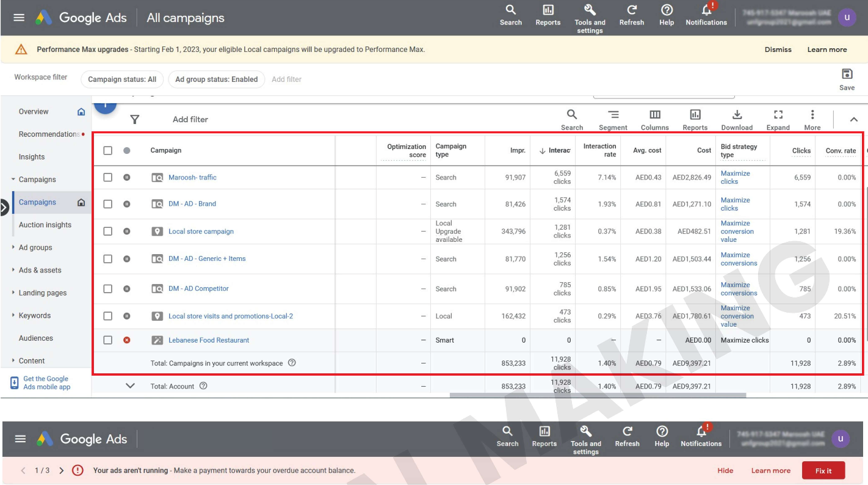Open Help in the top header
868x485 pixels.
[667, 15]
